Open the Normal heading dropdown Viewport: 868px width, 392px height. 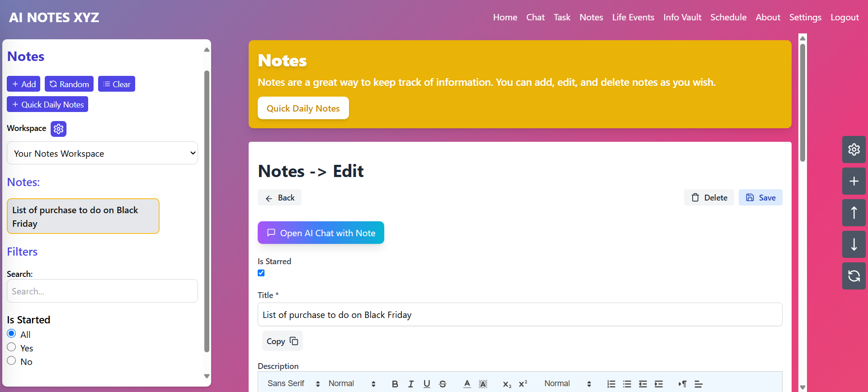click(567, 383)
